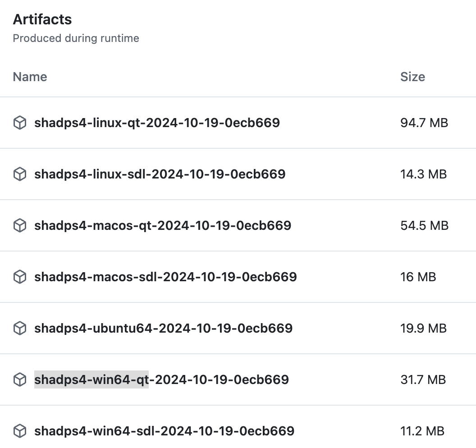Open the shadps4-macos-qt-2024-10-19-0ecb669 artifact
476x448 pixels.
pos(162,225)
